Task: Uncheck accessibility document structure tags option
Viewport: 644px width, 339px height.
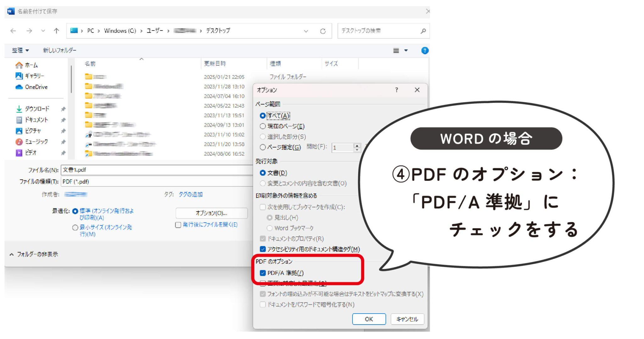Action: 263,249
